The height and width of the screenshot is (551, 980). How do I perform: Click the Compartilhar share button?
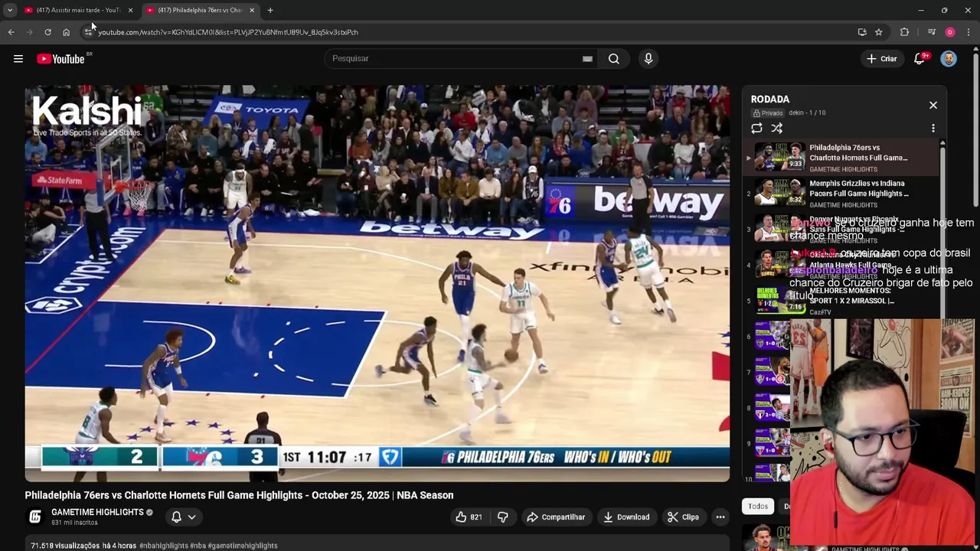(x=556, y=517)
